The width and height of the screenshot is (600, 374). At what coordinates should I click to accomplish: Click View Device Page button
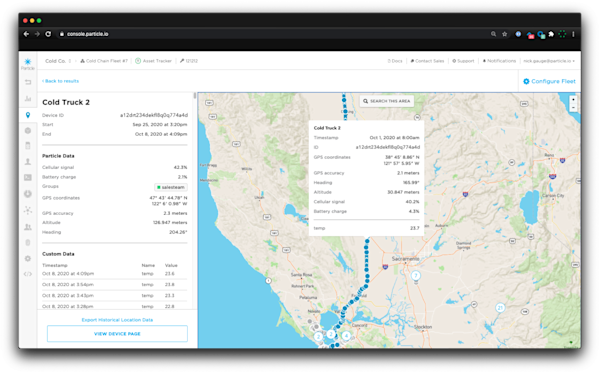tap(117, 334)
